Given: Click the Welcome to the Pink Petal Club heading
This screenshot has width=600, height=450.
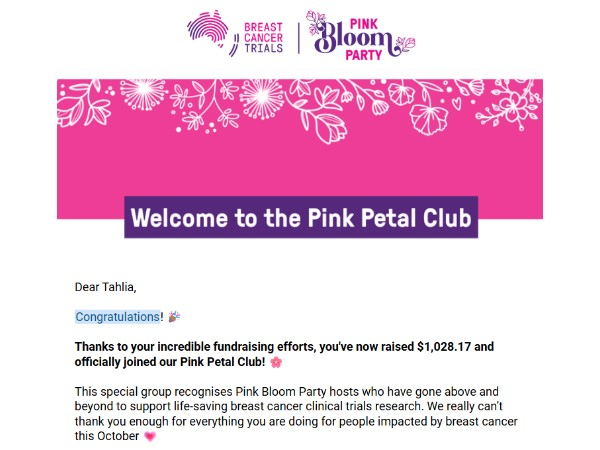Looking at the screenshot, I should [301, 217].
